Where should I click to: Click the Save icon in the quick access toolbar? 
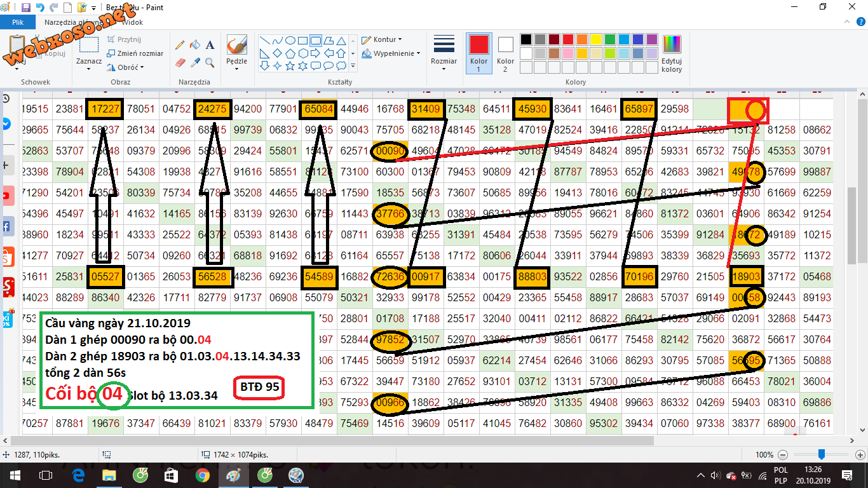26,8
